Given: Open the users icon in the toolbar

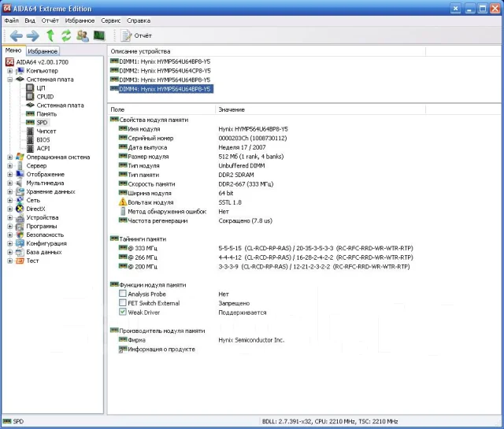Looking at the screenshot, I should click(x=83, y=35).
